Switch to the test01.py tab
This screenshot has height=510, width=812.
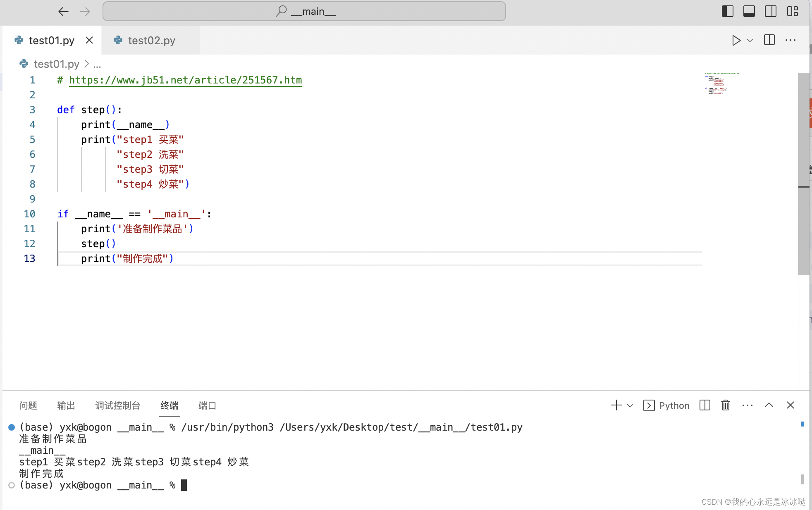pyautogui.click(x=52, y=40)
